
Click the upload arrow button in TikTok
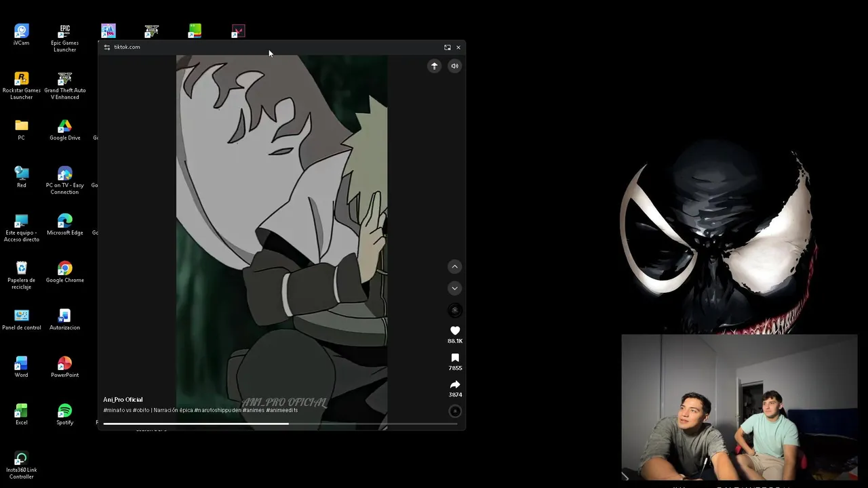coord(435,66)
